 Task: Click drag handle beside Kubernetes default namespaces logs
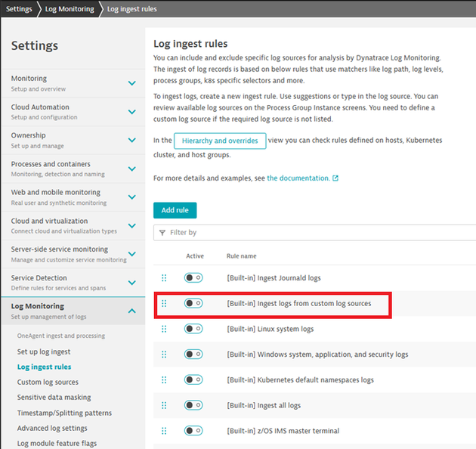164,380
